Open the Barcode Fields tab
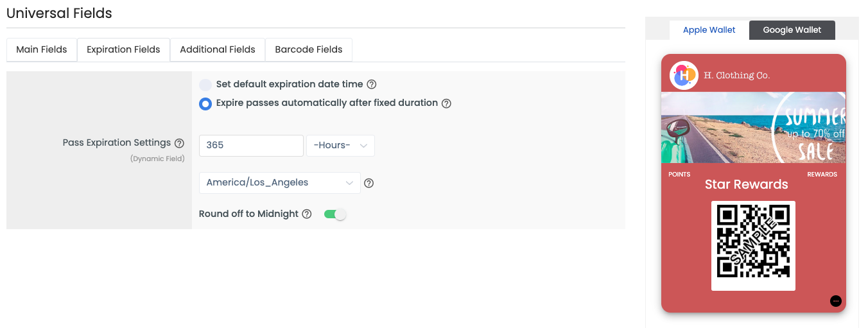 (309, 49)
